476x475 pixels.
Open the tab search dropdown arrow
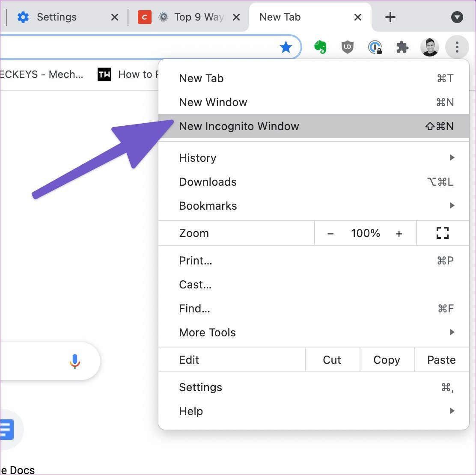pos(457,17)
